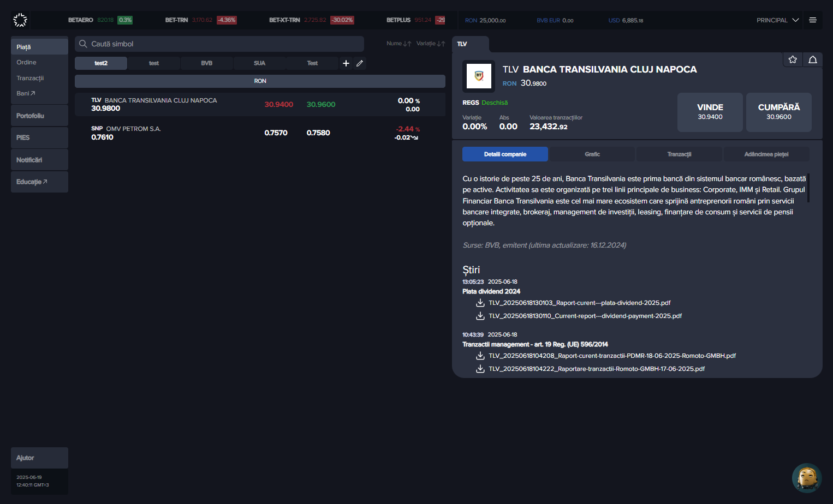This screenshot has height=504, width=833.
Task: Switch to the BVB watchlist tab
Action: (x=206, y=63)
